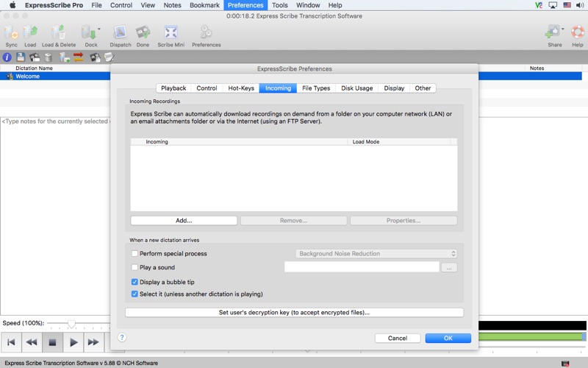The height and width of the screenshot is (368, 588).
Task: Click the question mark help button in dialog
Action: pyautogui.click(x=122, y=337)
